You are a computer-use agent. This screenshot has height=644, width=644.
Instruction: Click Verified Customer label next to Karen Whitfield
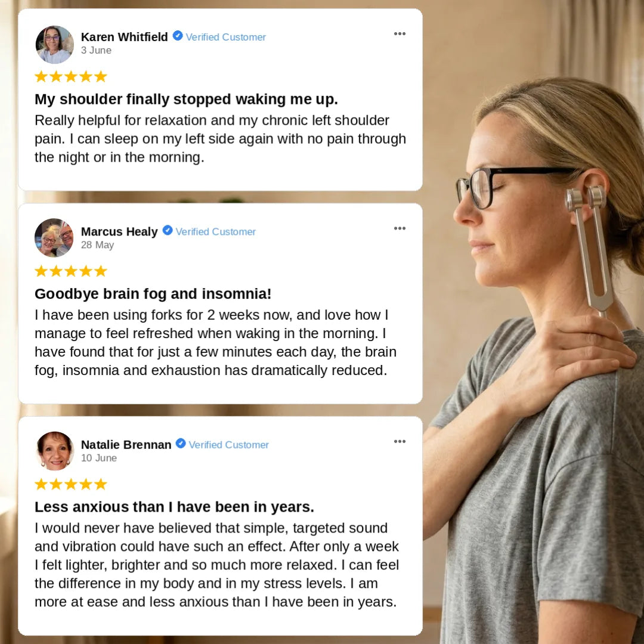(226, 37)
